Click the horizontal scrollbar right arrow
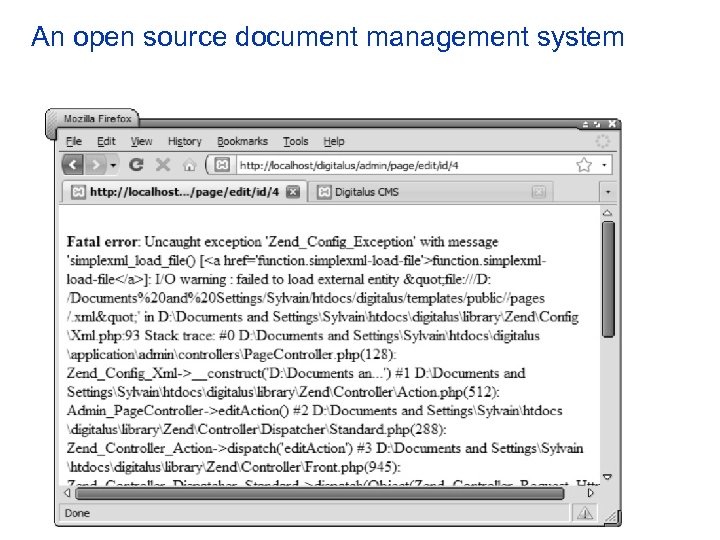Image resolution: width=720 pixels, height=540 pixels. 591,493
